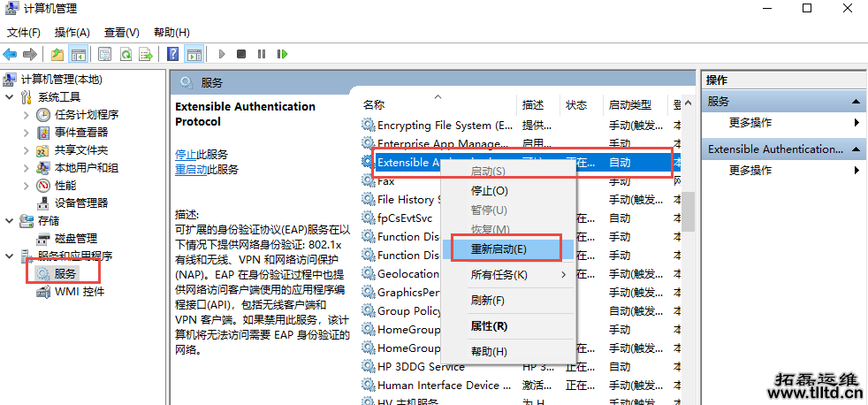Click the 事件查看器 icon in tree
The image size is (868, 405).
pos(43,133)
